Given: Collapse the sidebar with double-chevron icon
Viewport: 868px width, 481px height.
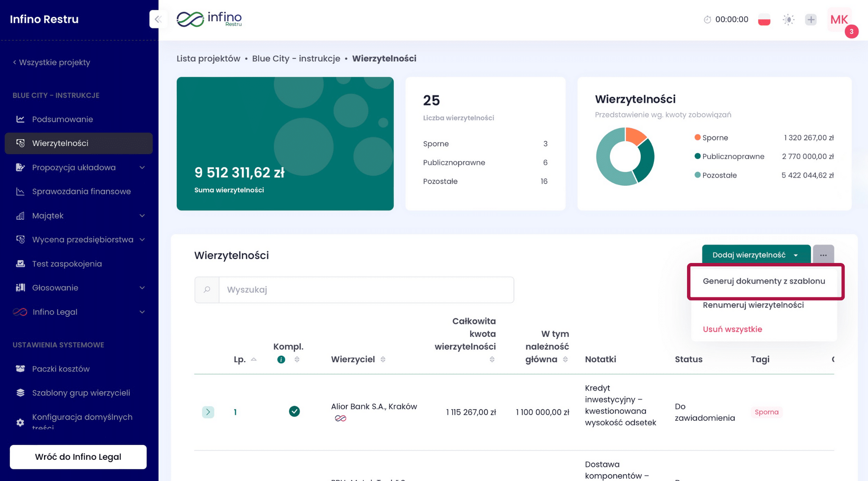Looking at the screenshot, I should click(158, 19).
